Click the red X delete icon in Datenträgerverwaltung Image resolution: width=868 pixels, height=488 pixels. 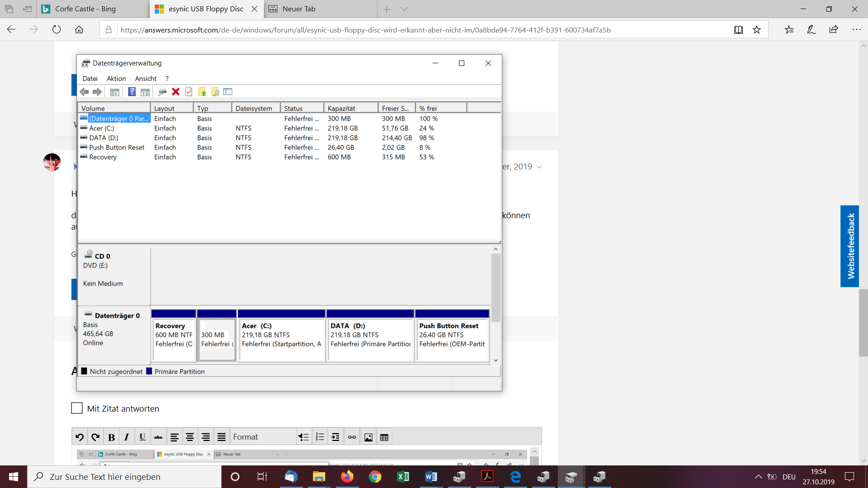pos(176,92)
